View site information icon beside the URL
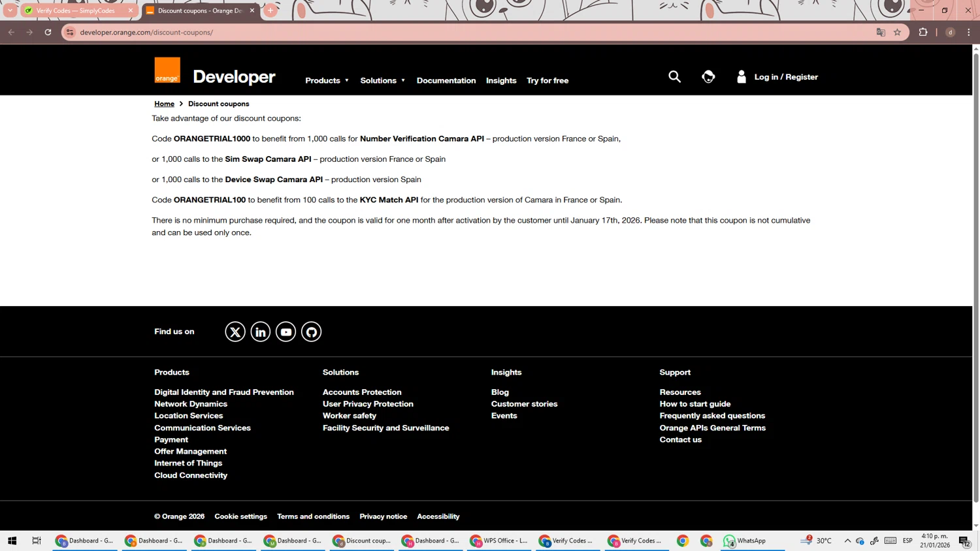 pyautogui.click(x=70, y=32)
